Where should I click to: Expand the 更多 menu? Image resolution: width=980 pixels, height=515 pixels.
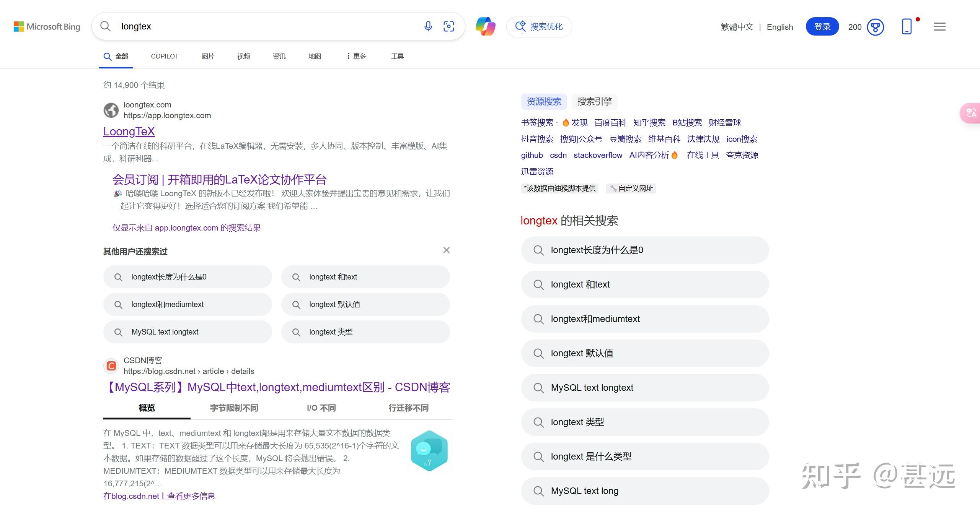pyautogui.click(x=356, y=57)
